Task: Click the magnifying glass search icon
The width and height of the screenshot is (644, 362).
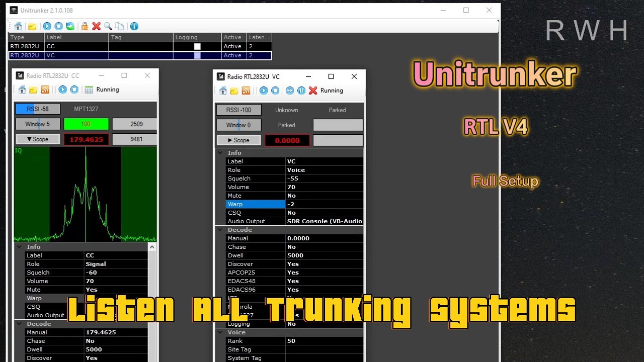Action: (108, 26)
